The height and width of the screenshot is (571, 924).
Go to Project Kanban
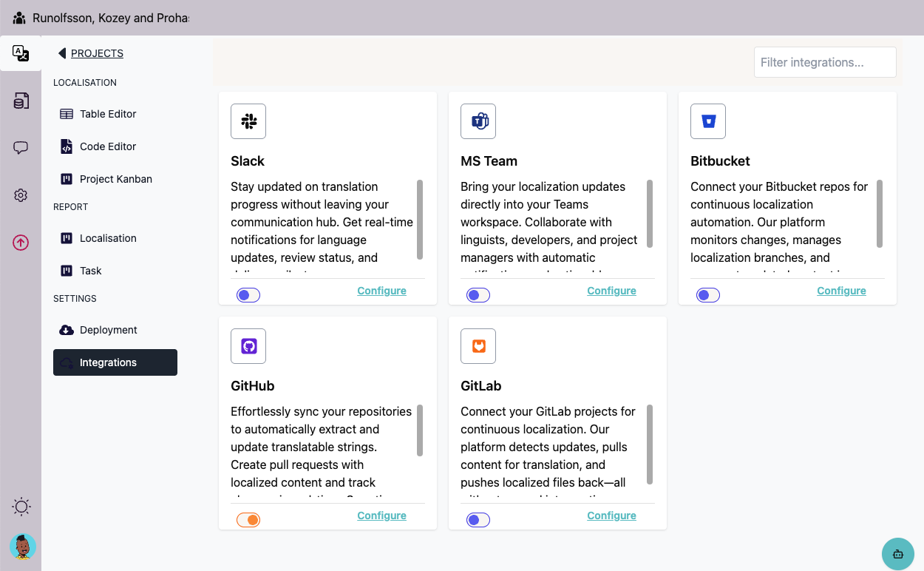pos(115,179)
